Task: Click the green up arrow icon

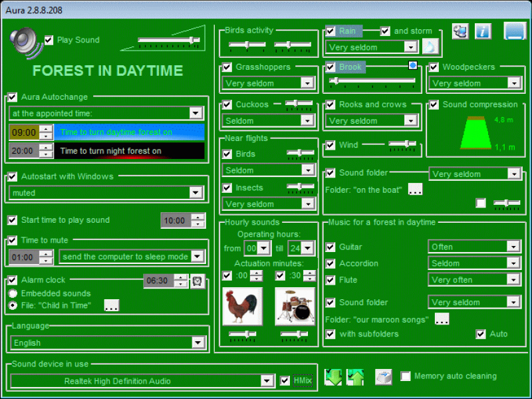Action: (x=355, y=377)
